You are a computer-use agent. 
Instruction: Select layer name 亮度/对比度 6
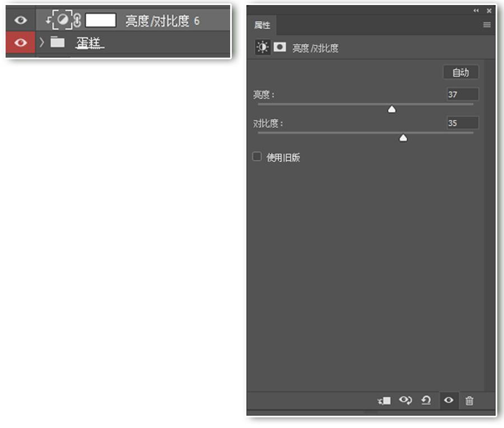click(x=162, y=21)
